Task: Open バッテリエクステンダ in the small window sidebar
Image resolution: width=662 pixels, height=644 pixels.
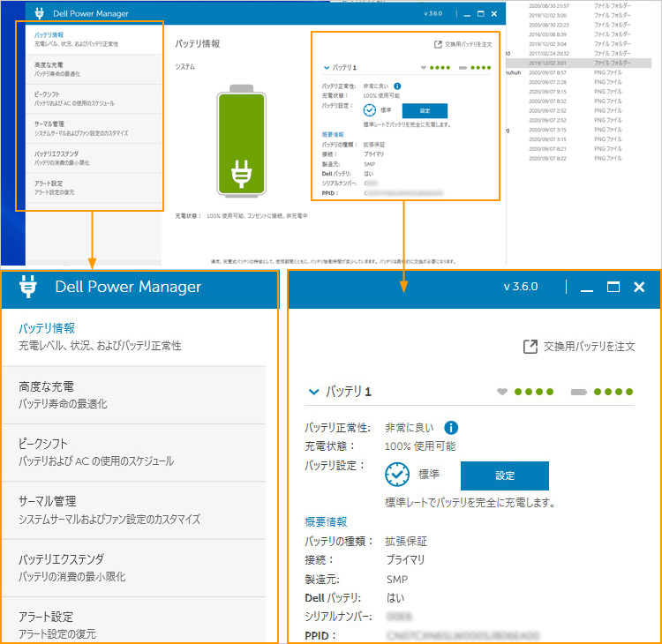Action: (94, 158)
